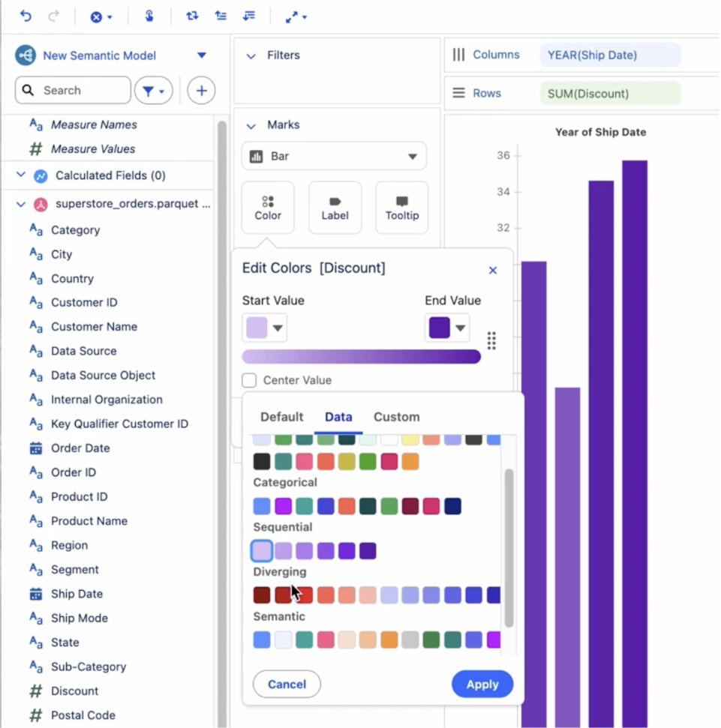This screenshot has width=721, height=728.
Task: Switch to the Default color tab
Action: tap(281, 417)
